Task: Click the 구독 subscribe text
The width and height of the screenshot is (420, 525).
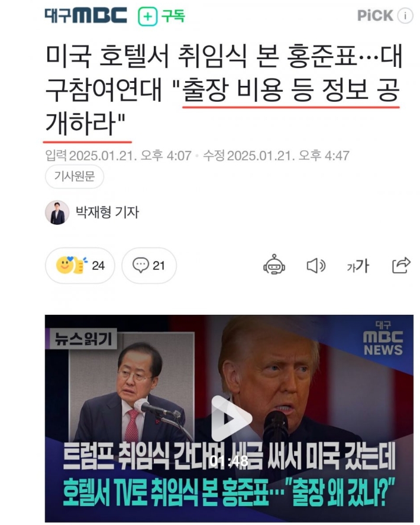Action: pyautogui.click(x=173, y=16)
